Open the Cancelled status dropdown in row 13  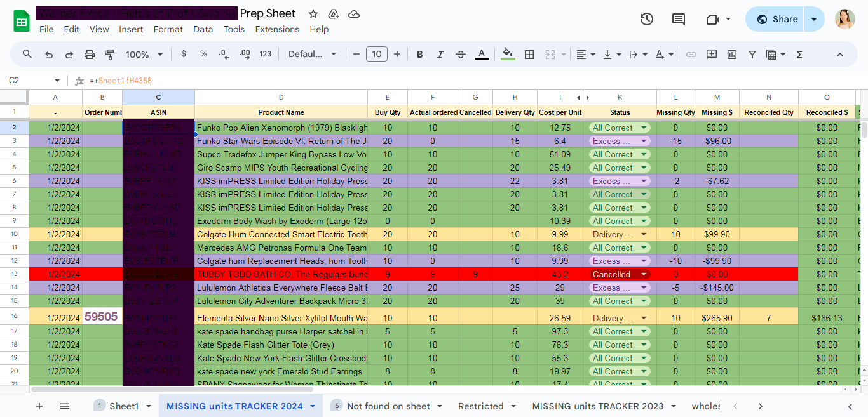coord(645,274)
